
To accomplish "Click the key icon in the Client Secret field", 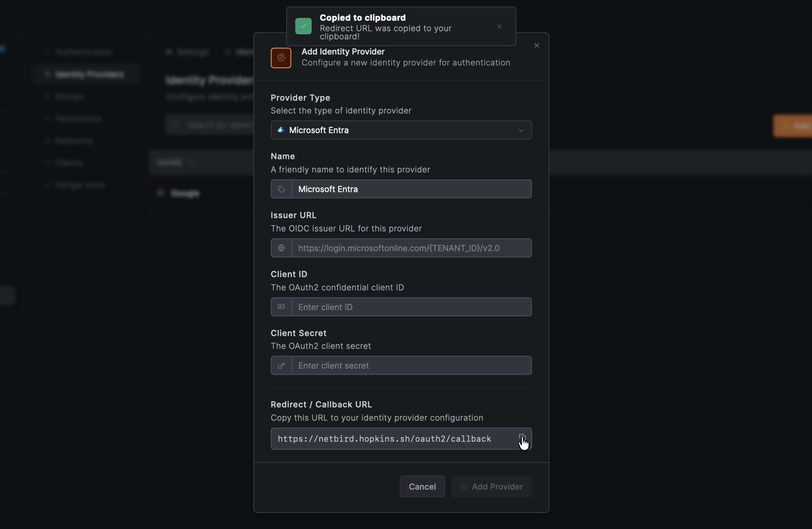I will coord(281,366).
